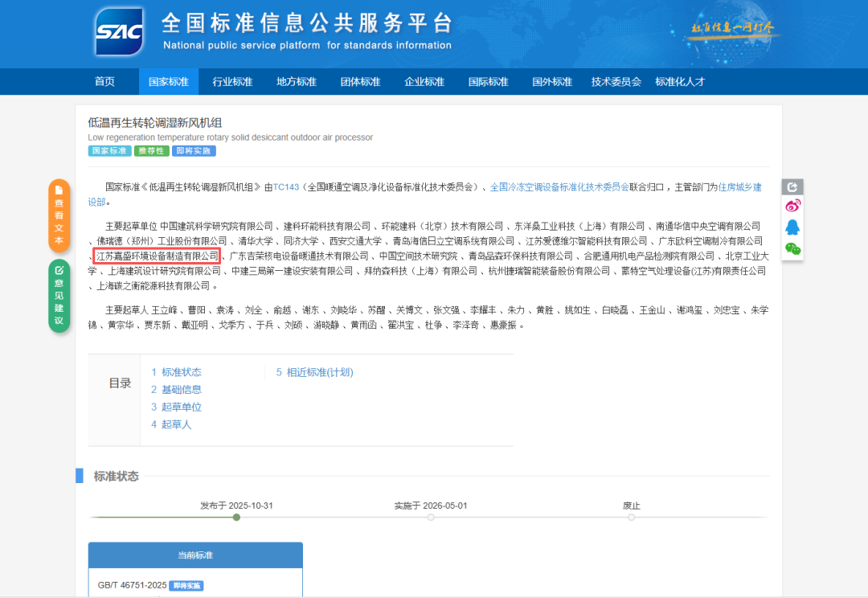This screenshot has width=868, height=598.
Task: Click the 江苏嘉盛环境设备制造有限公司 drafting unit
Action: (158, 256)
